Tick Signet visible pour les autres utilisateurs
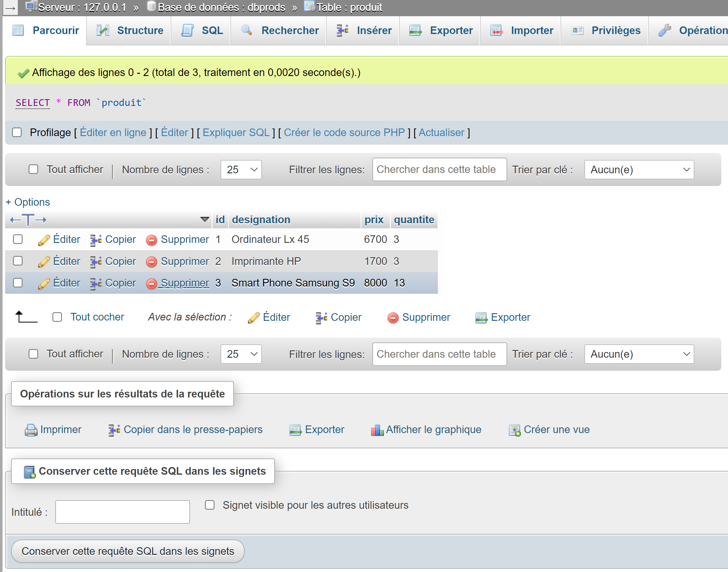 (209, 505)
